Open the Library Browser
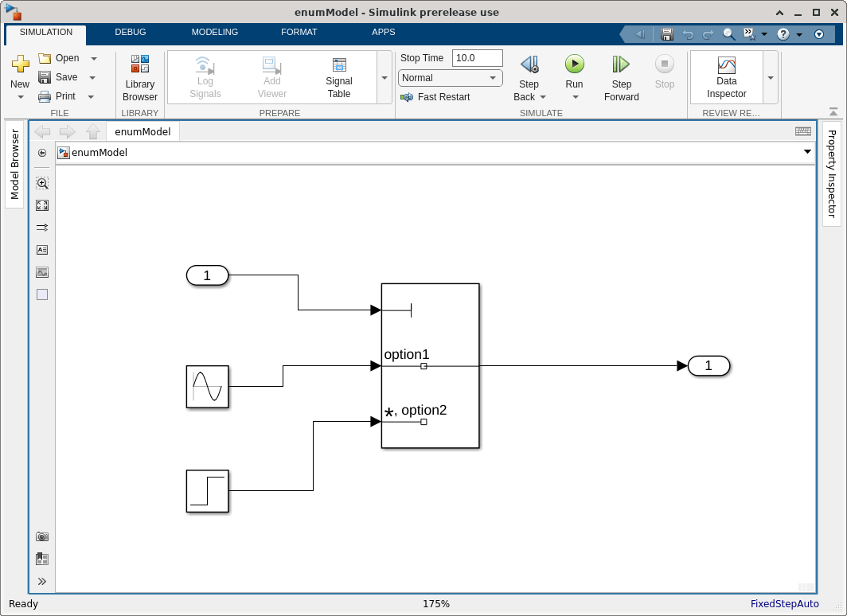 click(140, 78)
